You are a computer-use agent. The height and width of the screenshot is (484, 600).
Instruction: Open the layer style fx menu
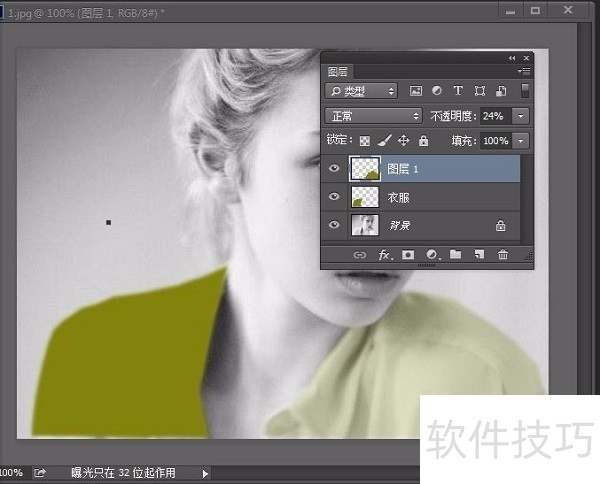click(384, 255)
